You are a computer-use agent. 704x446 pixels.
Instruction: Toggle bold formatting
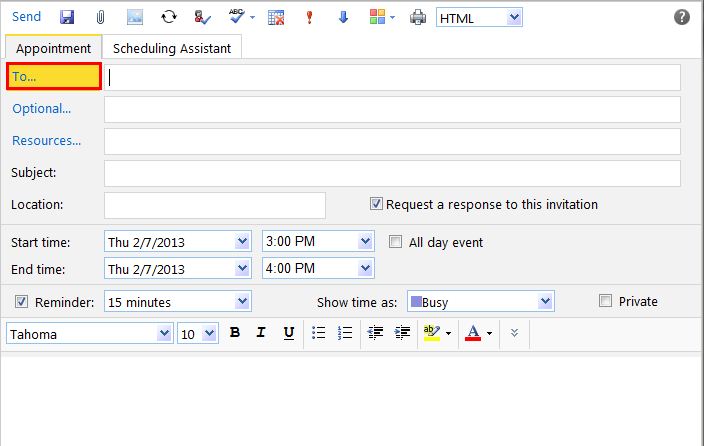pyautogui.click(x=235, y=333)
